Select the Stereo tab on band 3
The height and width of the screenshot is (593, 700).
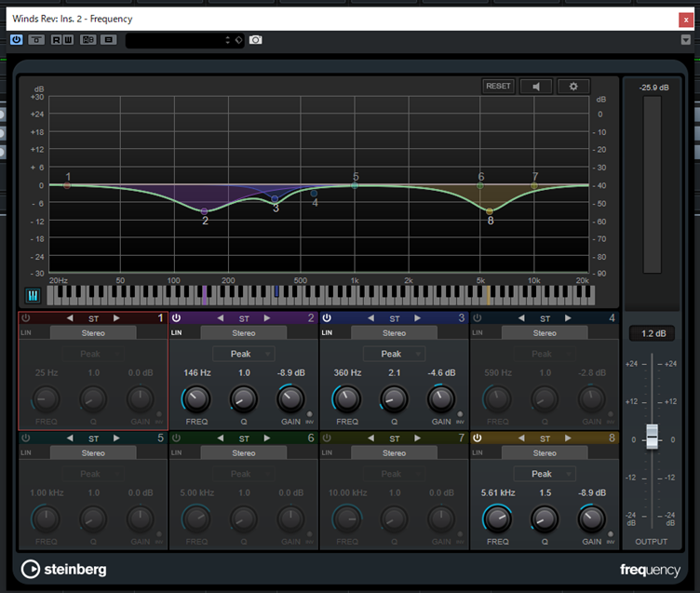tap(394, 332)
